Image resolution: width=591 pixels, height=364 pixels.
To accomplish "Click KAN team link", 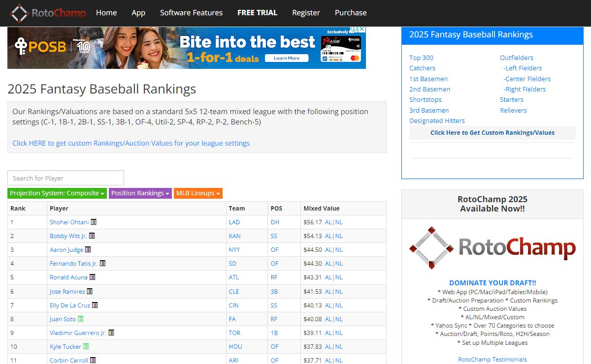I will 235,236.
